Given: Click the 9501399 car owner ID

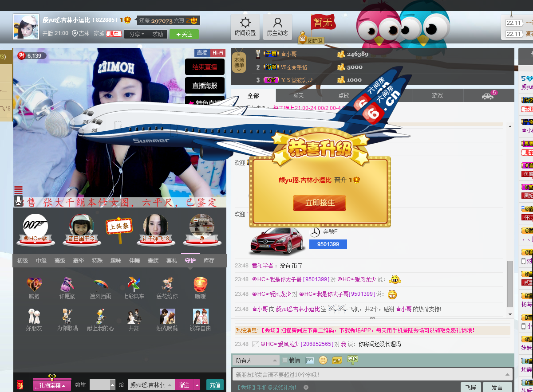Looking at the screenshot, I should pyautogui.click(x=328, y=244).
